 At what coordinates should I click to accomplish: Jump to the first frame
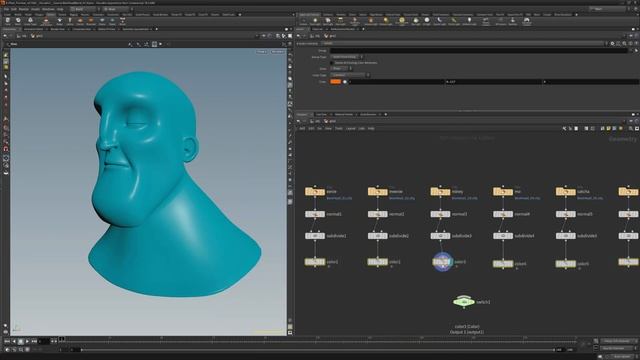pos(7,341)
